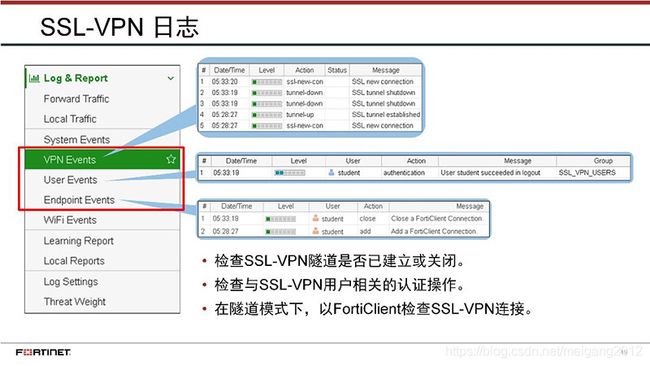Select the 'tunnel-up' action cell

(300, 114)
